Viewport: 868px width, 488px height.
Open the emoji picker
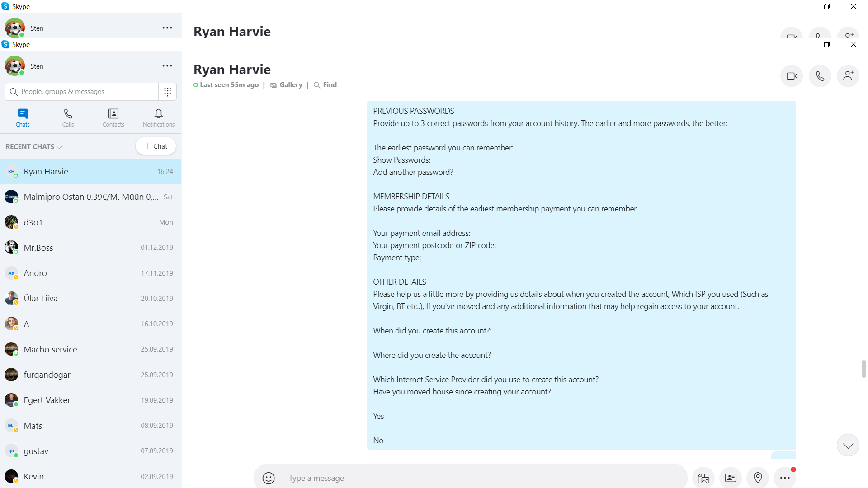(269, 478)
